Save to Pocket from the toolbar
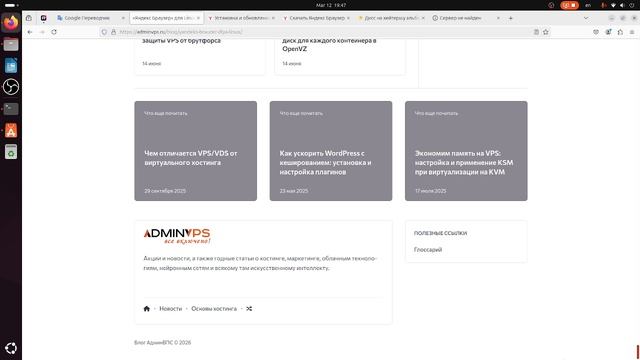The height and width of the screenshot is (360, 640). coord(596,32)
